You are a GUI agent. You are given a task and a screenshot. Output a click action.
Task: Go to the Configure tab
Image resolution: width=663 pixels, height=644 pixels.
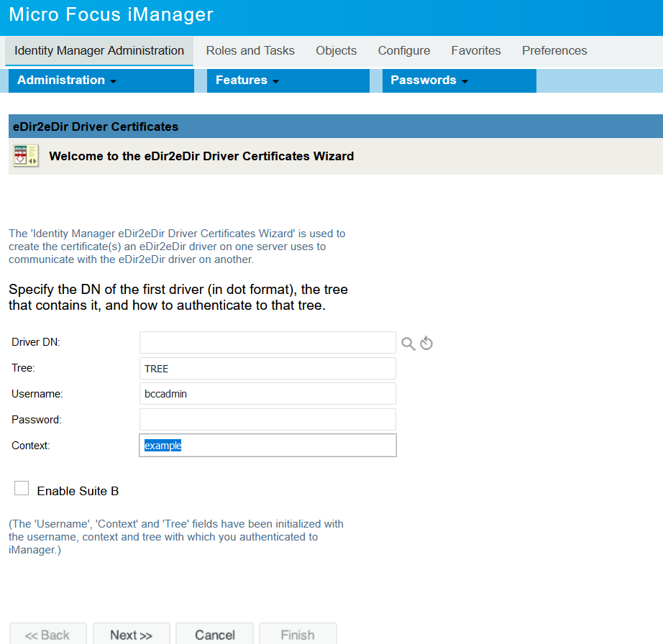[404, 51]
